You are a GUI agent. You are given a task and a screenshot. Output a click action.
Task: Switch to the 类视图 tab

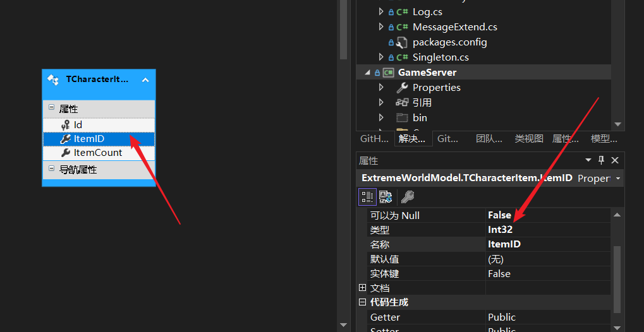coord(528,139)
